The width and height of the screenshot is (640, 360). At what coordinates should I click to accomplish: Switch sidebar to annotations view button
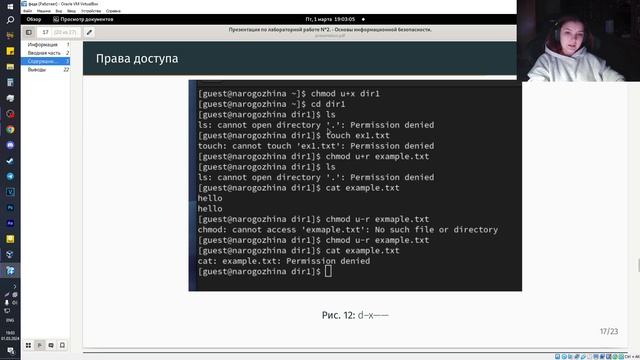(51, 345)
